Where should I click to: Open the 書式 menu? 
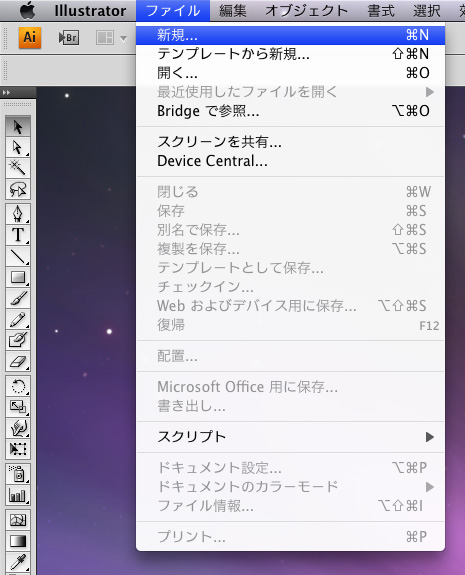(x=381, y=11)
